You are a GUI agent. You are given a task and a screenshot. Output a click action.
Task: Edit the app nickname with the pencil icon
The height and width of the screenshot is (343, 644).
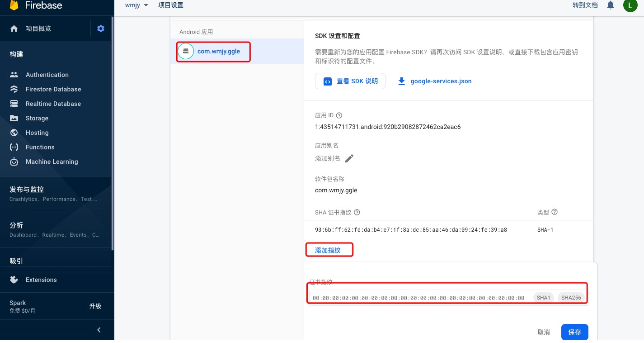(349, 158)
